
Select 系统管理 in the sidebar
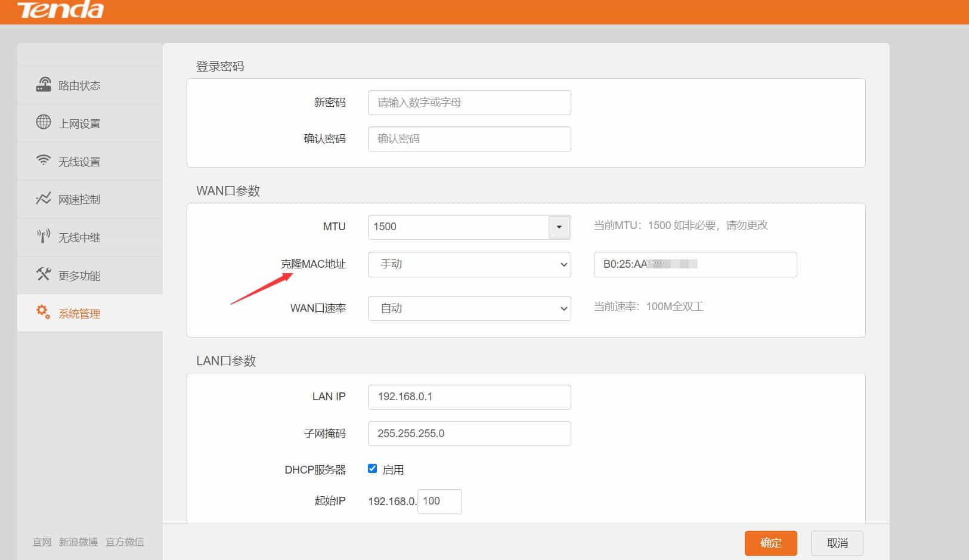click(x=90, y=313)
